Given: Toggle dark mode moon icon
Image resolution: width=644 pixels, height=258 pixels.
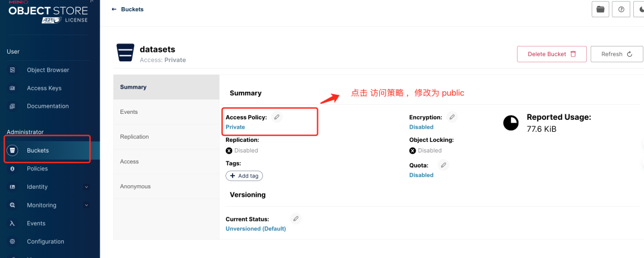Looking at the screenshot, I should tap(639, 10).
